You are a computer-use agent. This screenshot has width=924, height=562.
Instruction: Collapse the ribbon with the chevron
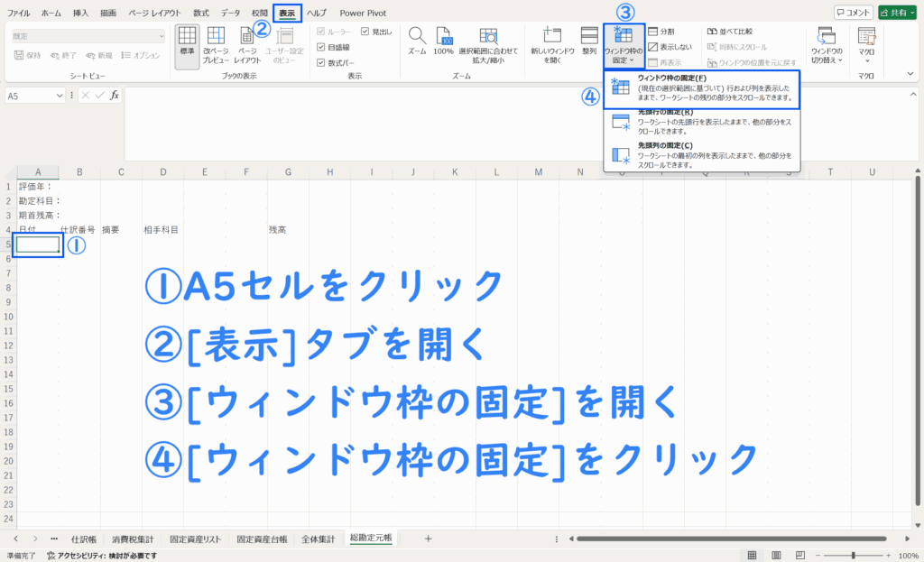910,74
